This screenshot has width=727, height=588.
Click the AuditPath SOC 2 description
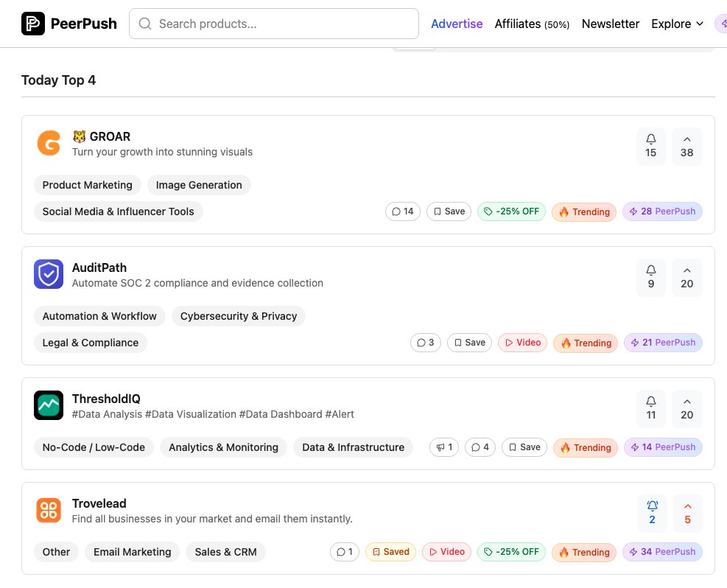[197, 284]
